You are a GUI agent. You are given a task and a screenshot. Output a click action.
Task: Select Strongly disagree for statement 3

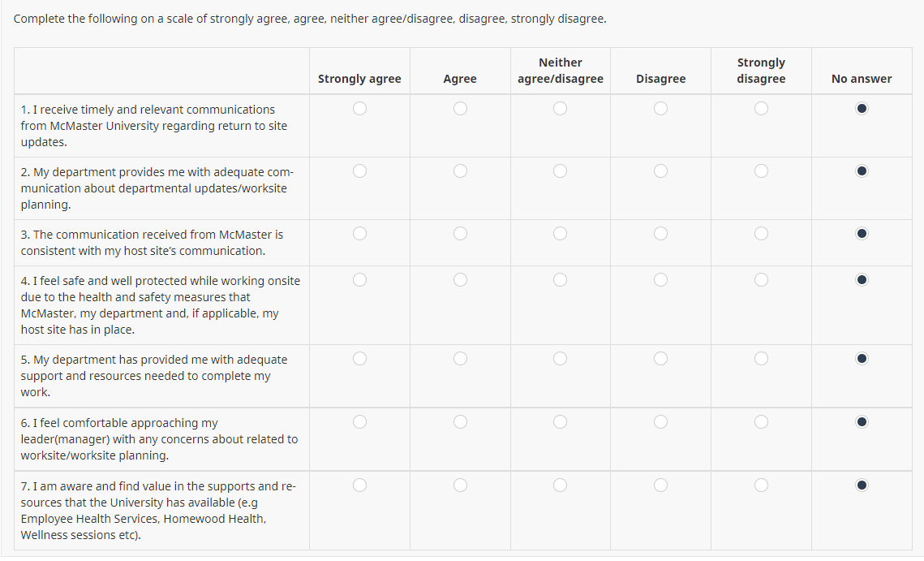(761, 234)
